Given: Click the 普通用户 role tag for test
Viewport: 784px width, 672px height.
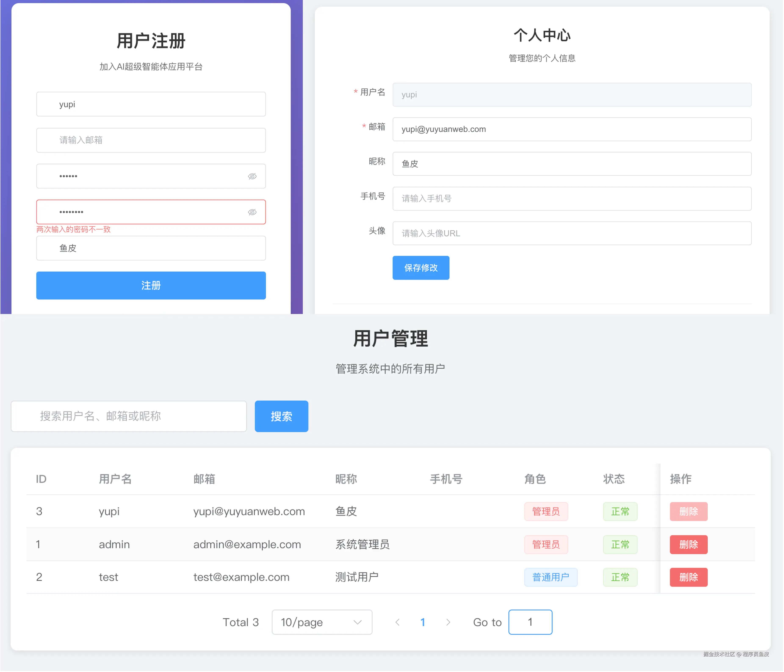Looking at the screenshot, I should 550,577.
